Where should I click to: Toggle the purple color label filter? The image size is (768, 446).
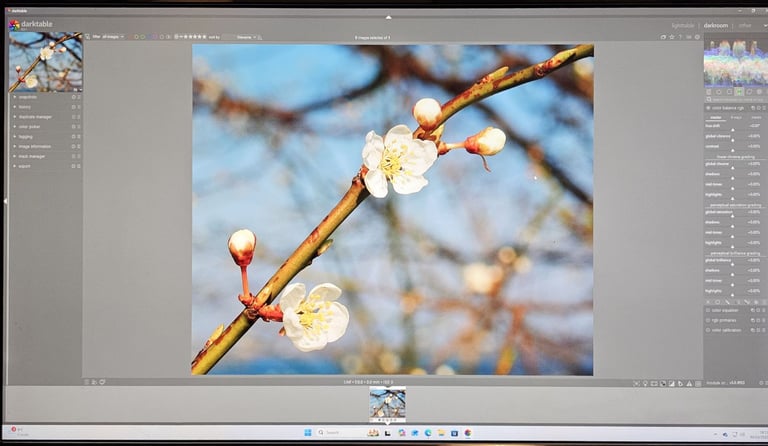pos(156,37)
